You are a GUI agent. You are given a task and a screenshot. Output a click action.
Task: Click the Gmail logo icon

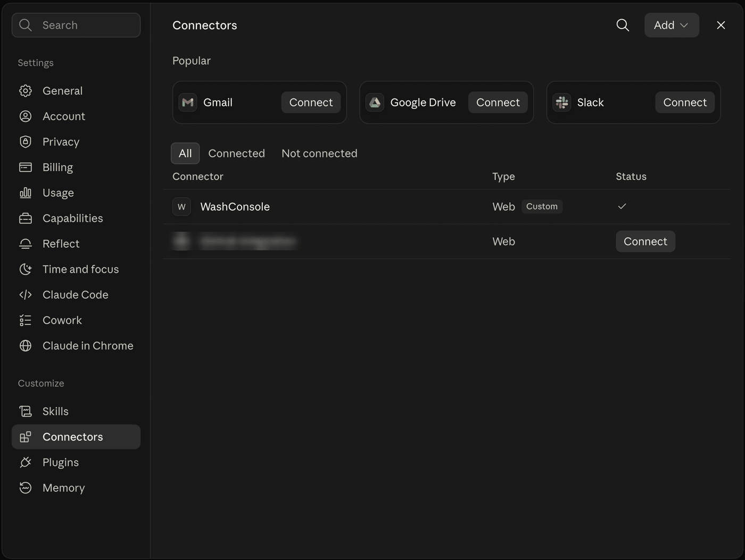(188, 103)
